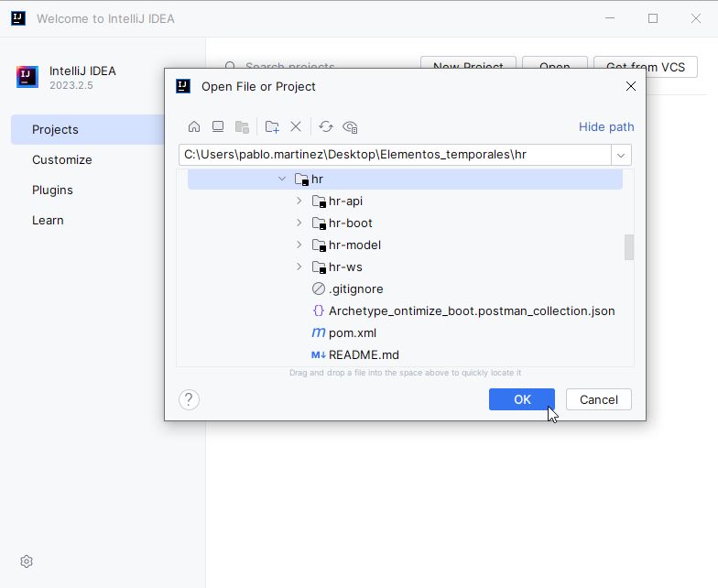This screenshot has height=588, width=718.
Task: Click the IntelliJ IDEA logo in sidebar
Action: (x=27, y=77)
